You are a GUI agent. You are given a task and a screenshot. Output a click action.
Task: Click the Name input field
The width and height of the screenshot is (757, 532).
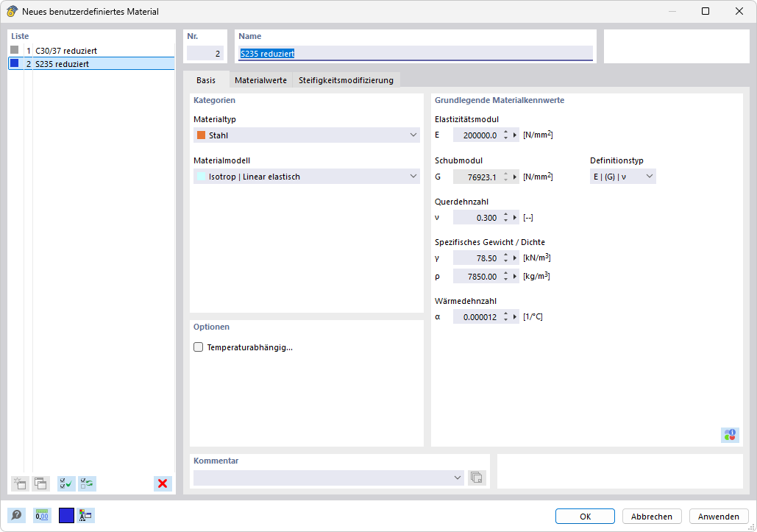[x=416, y=53]
